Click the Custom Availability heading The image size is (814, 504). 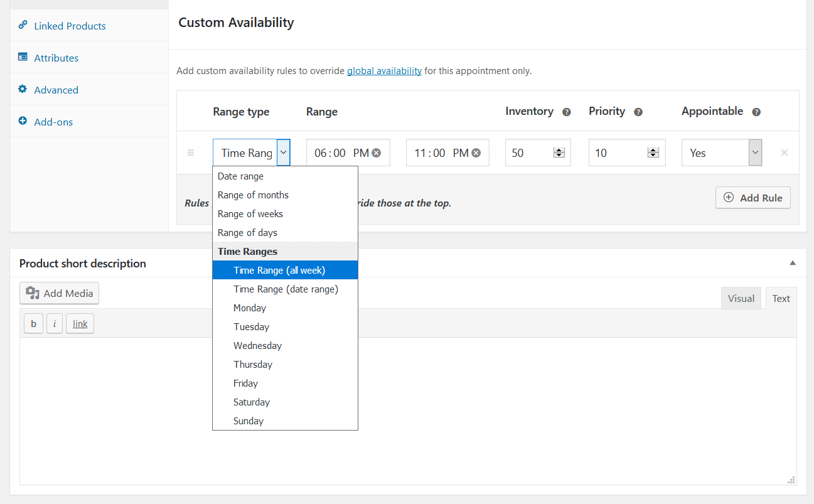(x=236, y=23)
